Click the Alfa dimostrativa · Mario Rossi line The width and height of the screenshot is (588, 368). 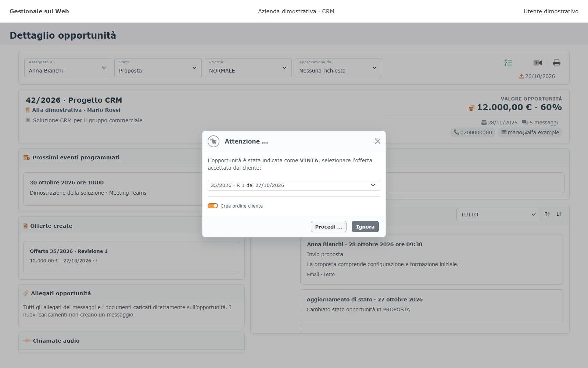coord(76,110)
